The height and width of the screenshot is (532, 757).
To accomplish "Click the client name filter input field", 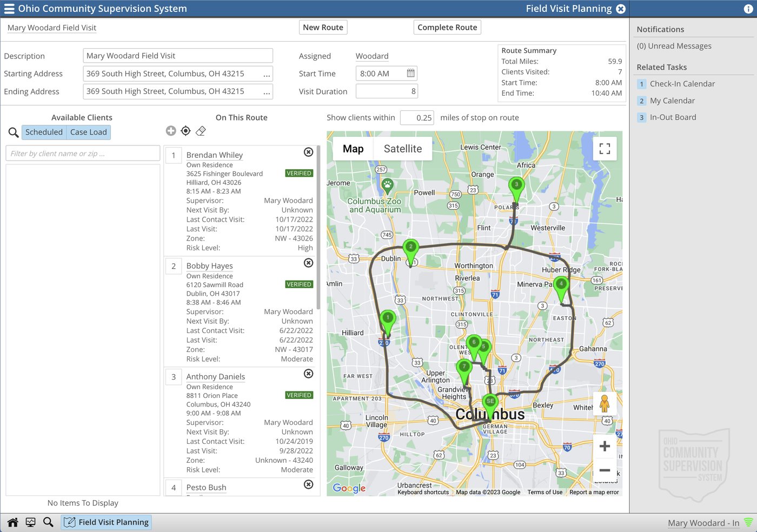I will click(82, 153).
